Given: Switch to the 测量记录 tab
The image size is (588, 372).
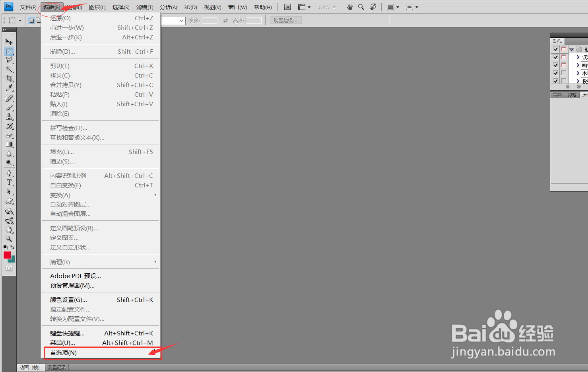Looking at the screenshot, I should coord(56,368).
